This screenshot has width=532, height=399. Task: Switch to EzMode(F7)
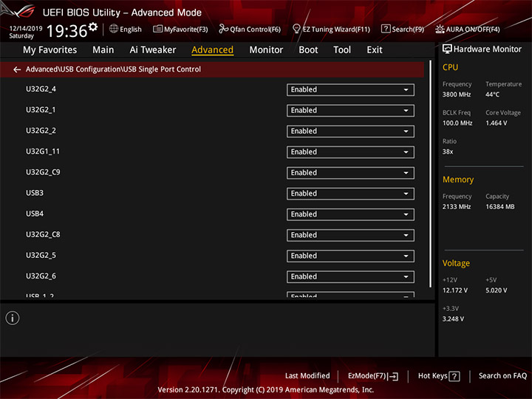click(373, 376)
